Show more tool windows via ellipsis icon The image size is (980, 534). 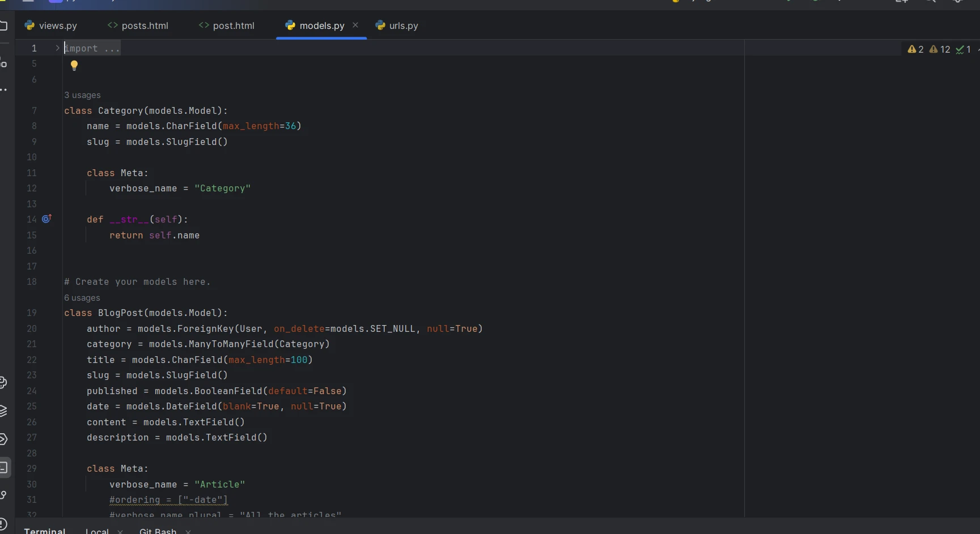pos(3,89)
